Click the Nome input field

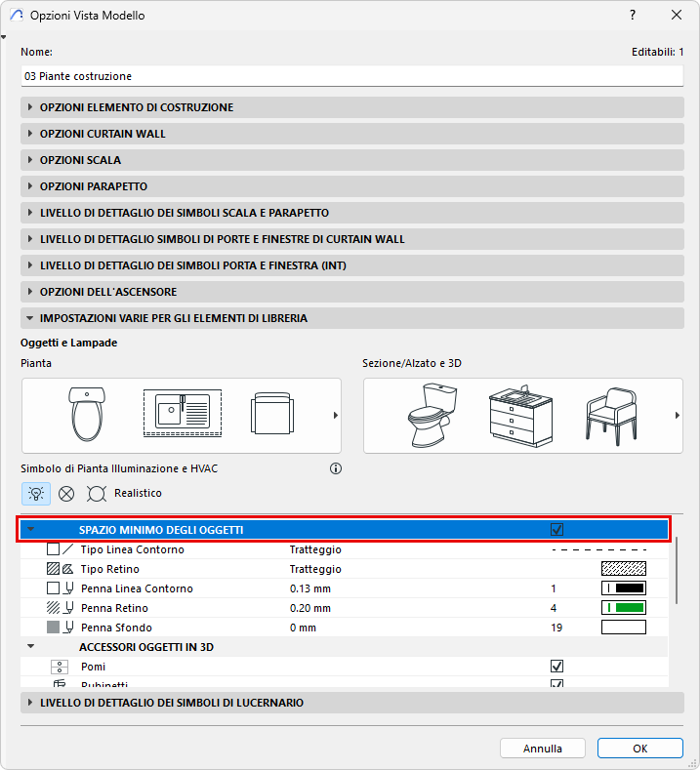[352, 76]
